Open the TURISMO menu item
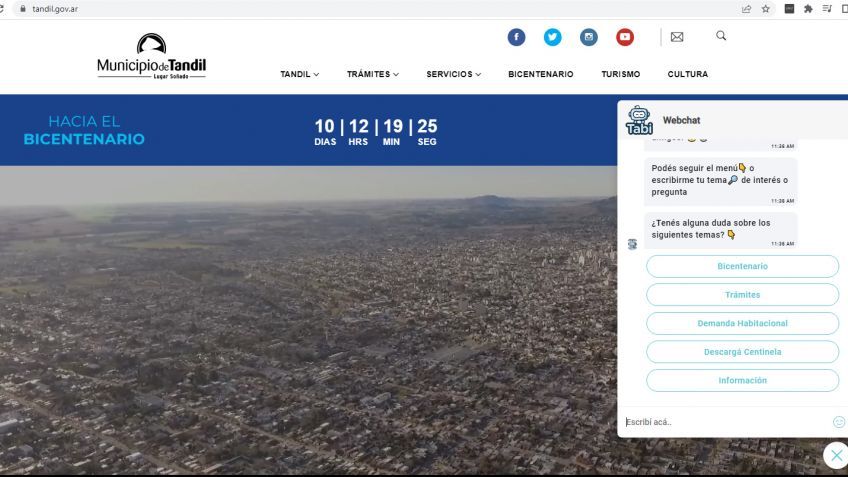Screen dimensions: 848x477 (620, 74)
